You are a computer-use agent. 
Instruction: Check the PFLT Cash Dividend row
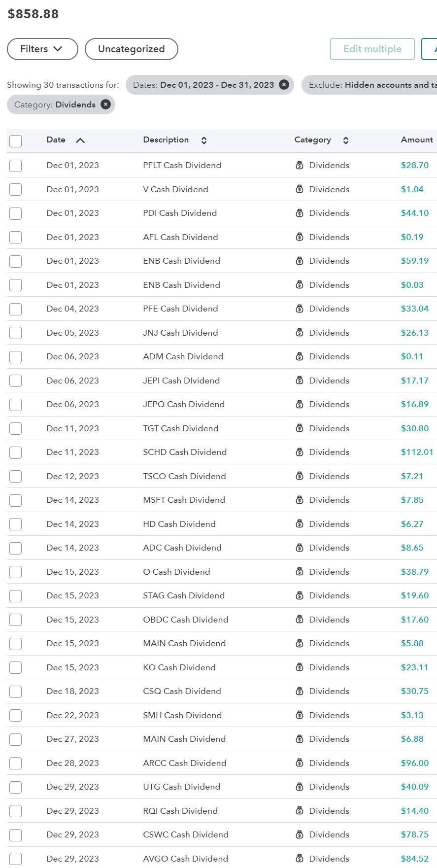click(x=16, y=166)
